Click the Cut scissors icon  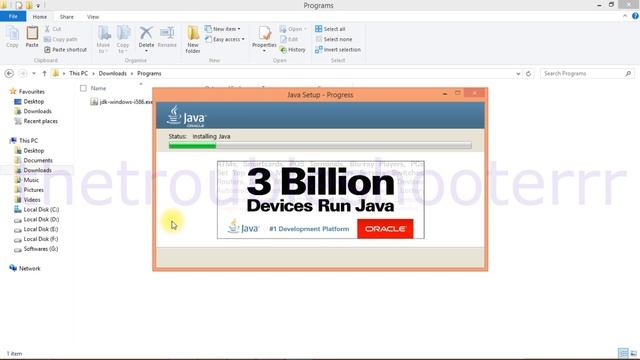tap(47, 29)
